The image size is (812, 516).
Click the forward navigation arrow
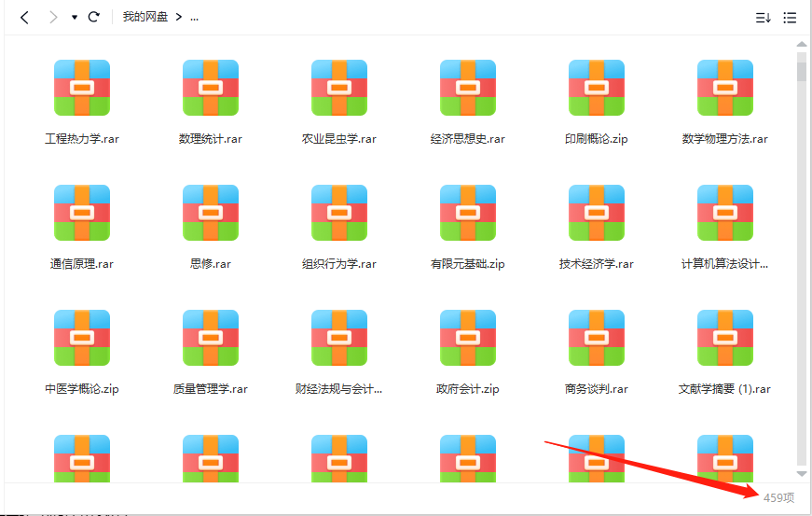53,17
